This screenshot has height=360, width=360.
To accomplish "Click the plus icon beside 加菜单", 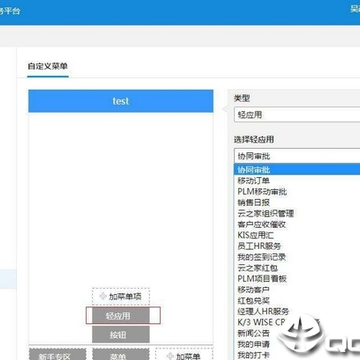I will (170, 356).
